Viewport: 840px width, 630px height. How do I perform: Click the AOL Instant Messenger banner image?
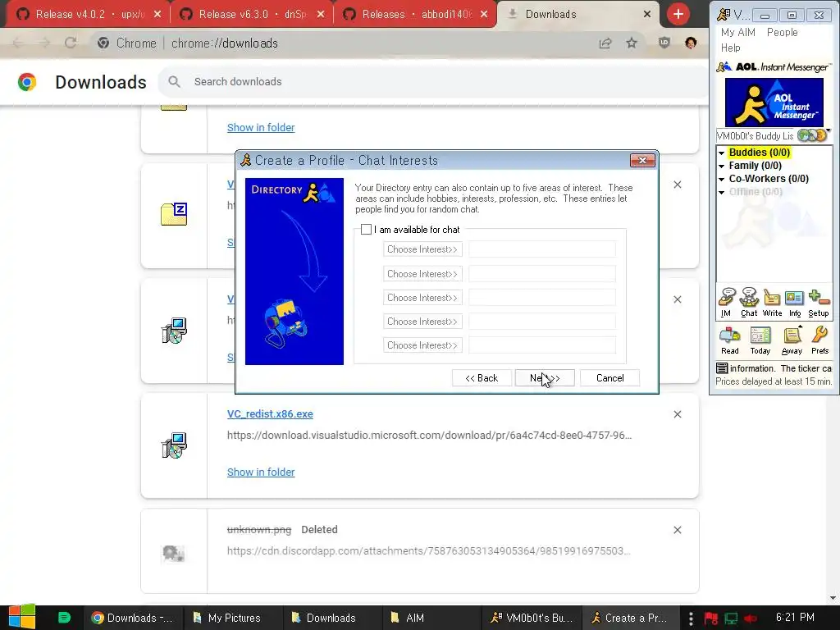click(x=774, y=103)
